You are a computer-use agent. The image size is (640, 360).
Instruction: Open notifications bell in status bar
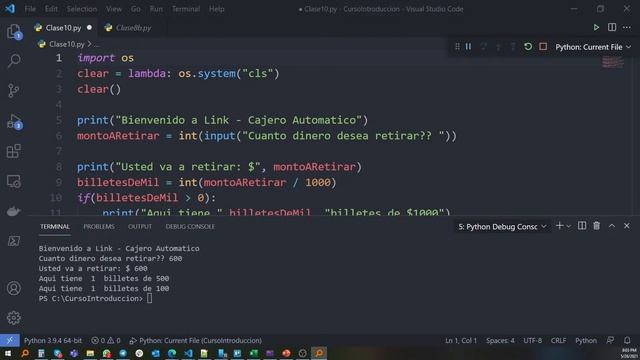pyautogui.click(x=627, y=340)
